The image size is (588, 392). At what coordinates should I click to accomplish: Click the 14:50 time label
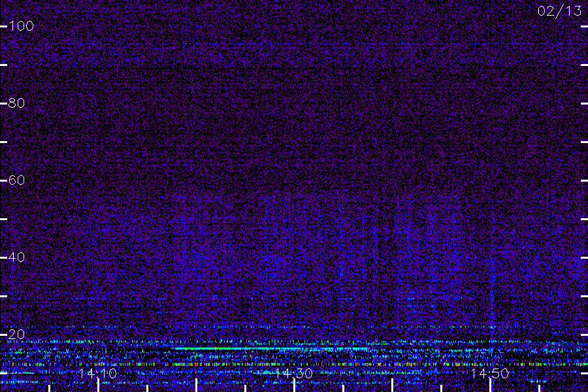coord(490,373)
